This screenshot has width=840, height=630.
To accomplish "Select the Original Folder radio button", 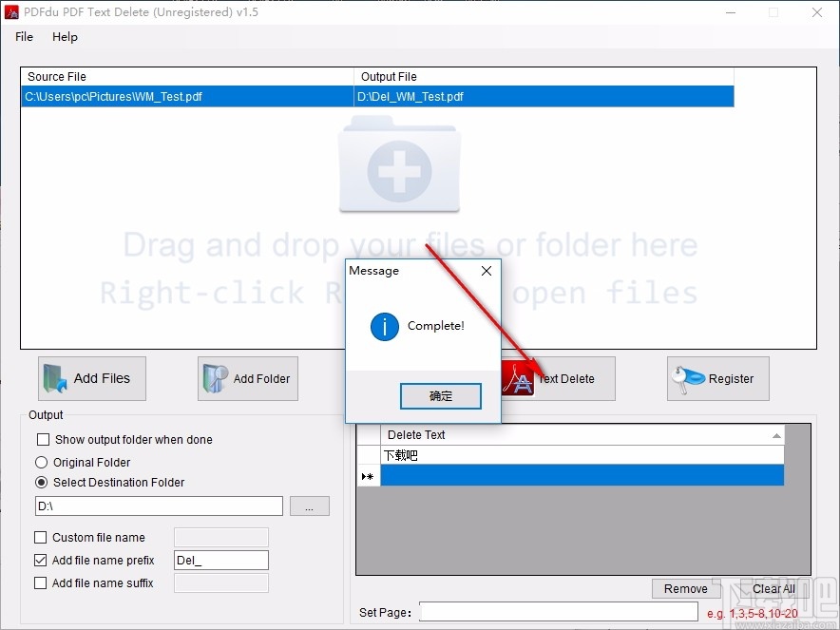I will tap(41, 460).
